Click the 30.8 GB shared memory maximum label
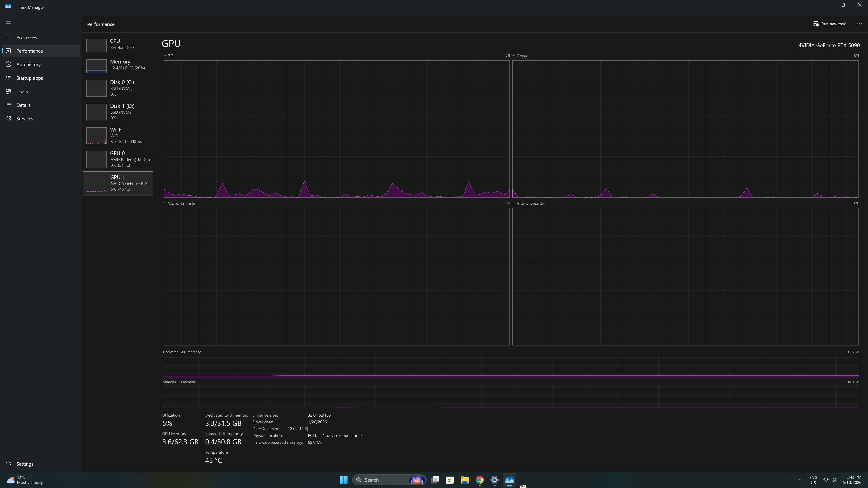 click(853, 382)
